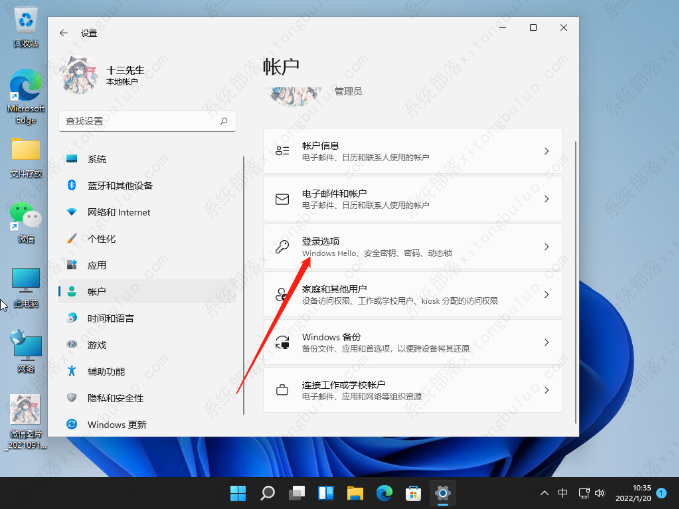Click the 个性化 paintbrush icon
This screenshot has height=509, width=679.
tap(71, 239)
